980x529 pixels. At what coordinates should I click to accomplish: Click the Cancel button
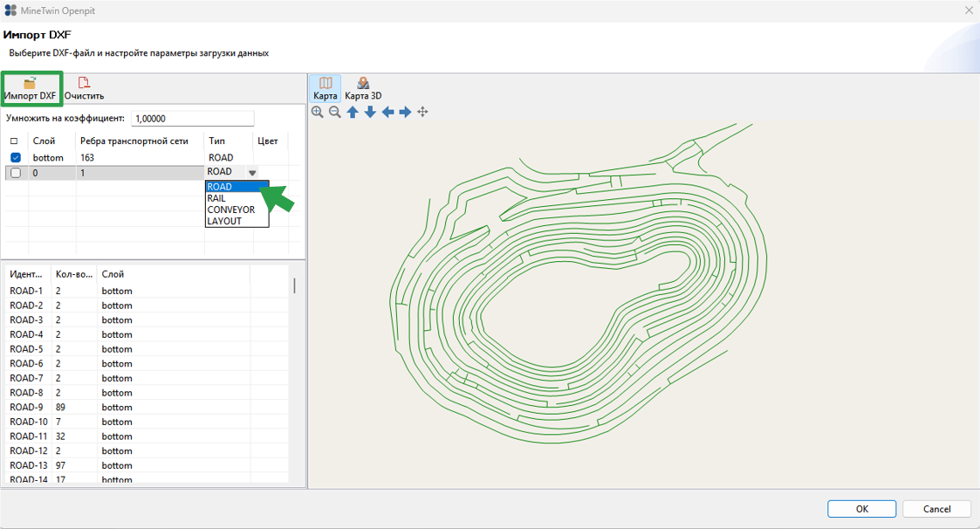click(x=937, y=509)
